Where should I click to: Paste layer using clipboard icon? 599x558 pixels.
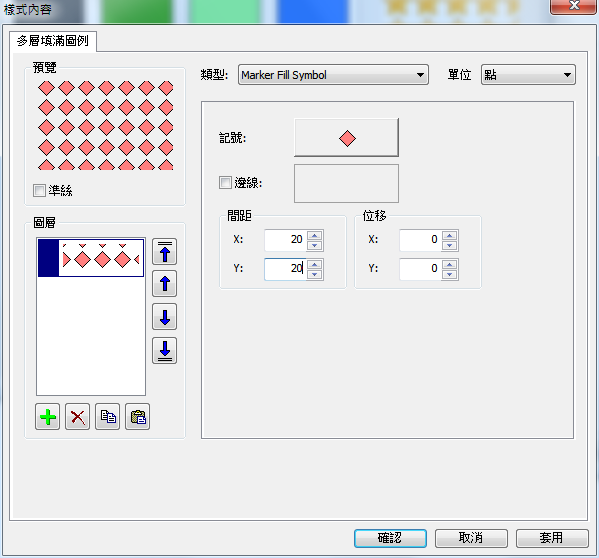(138, 417)
